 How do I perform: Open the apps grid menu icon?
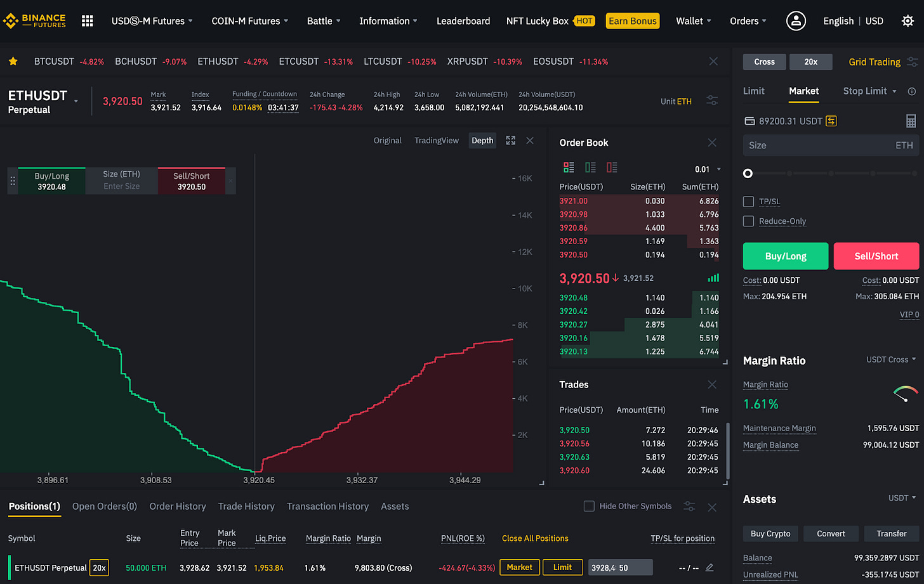coord(88,21)
